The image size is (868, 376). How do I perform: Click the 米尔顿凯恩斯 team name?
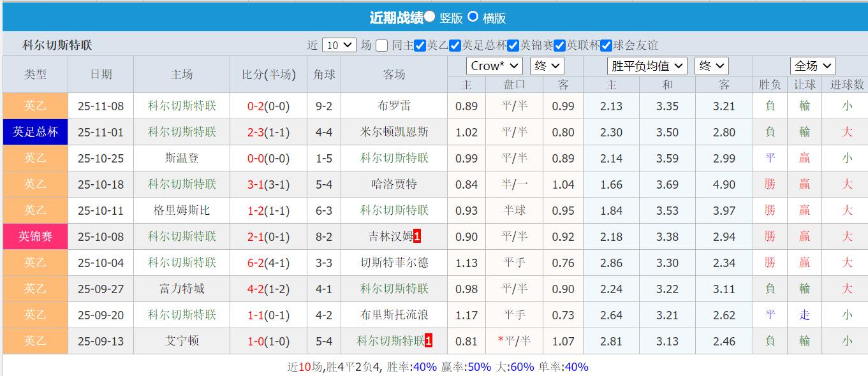tap(394, 132)
